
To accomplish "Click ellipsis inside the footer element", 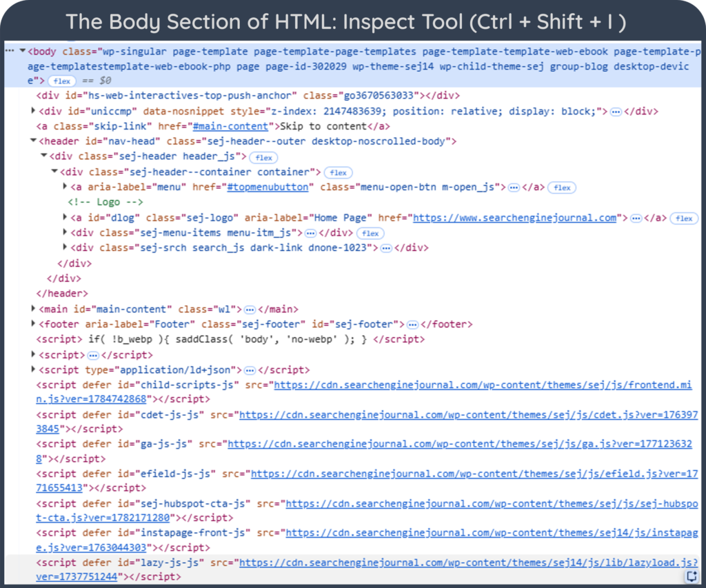I will click(412, 325).
